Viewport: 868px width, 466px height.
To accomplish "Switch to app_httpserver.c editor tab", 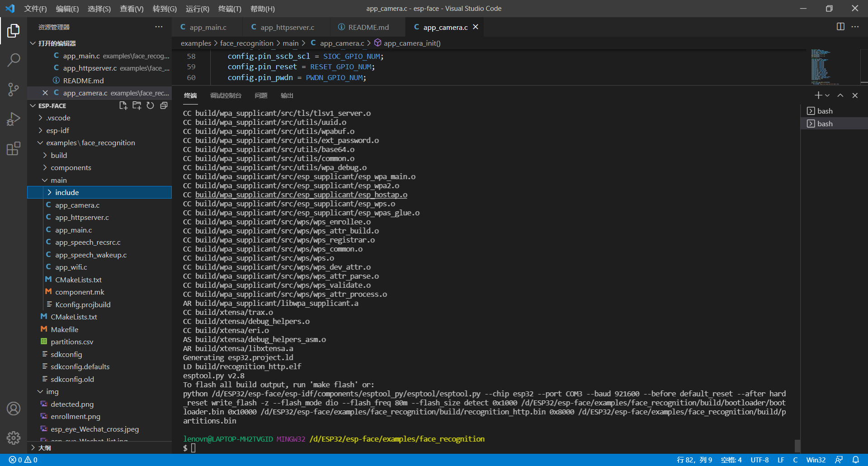I will 286,27.
